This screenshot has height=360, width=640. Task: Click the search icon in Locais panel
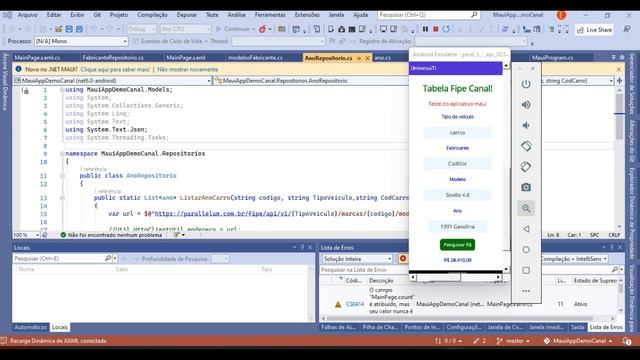pyautogui.click(x=108, y=258)
